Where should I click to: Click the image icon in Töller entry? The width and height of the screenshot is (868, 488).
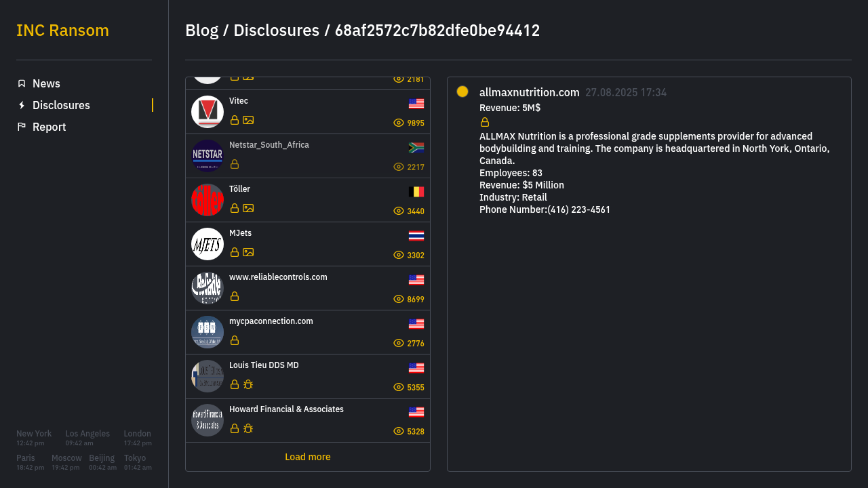coord(248,208)
